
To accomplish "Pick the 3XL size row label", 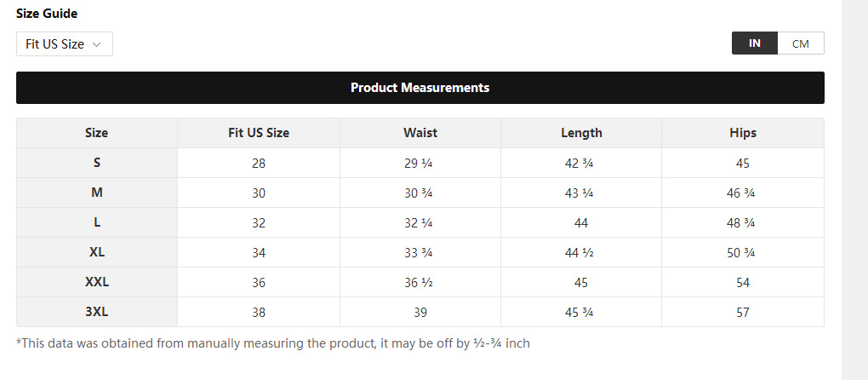I will coord(96,312).
